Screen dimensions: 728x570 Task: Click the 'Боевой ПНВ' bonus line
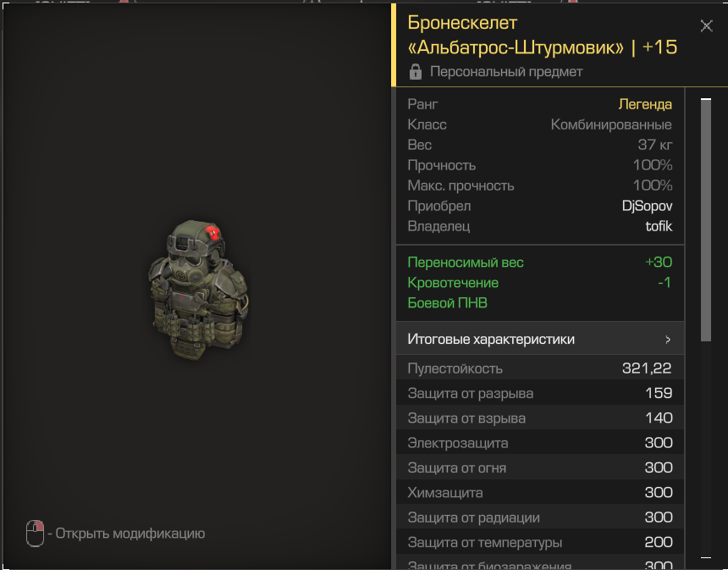tap(447, 303)
